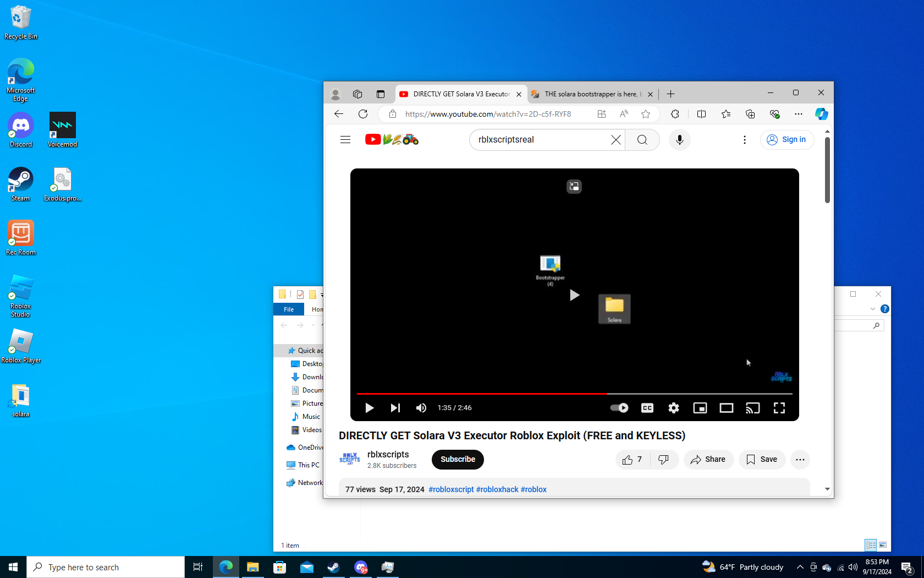The height and width of the screenshot is (578, 924).
Task: Toggle closed captions
Action: pos(647,408)
